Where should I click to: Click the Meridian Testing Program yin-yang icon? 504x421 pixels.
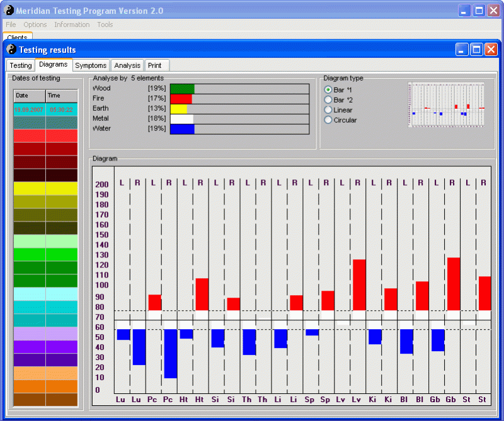[x=9, y=10]
